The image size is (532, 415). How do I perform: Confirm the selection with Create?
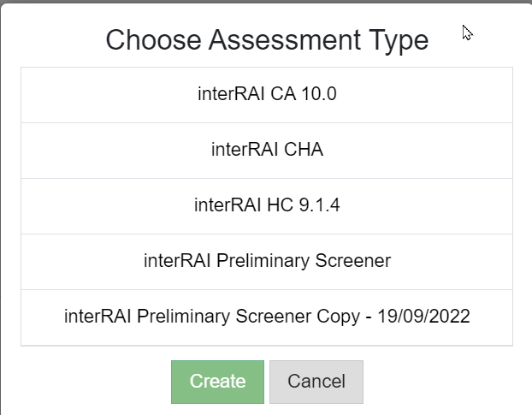tap(217, 382)
